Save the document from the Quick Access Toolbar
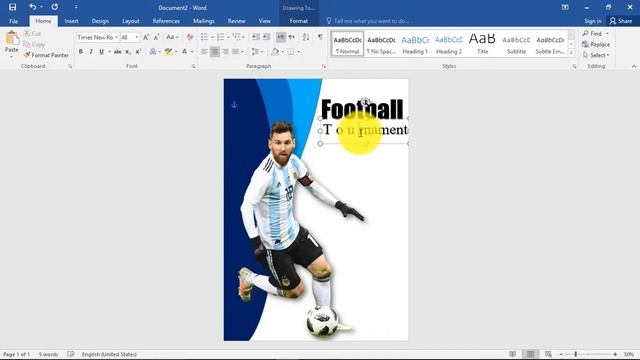The height and width of the screenshot is (360, 640). click(x=13, y=7)
